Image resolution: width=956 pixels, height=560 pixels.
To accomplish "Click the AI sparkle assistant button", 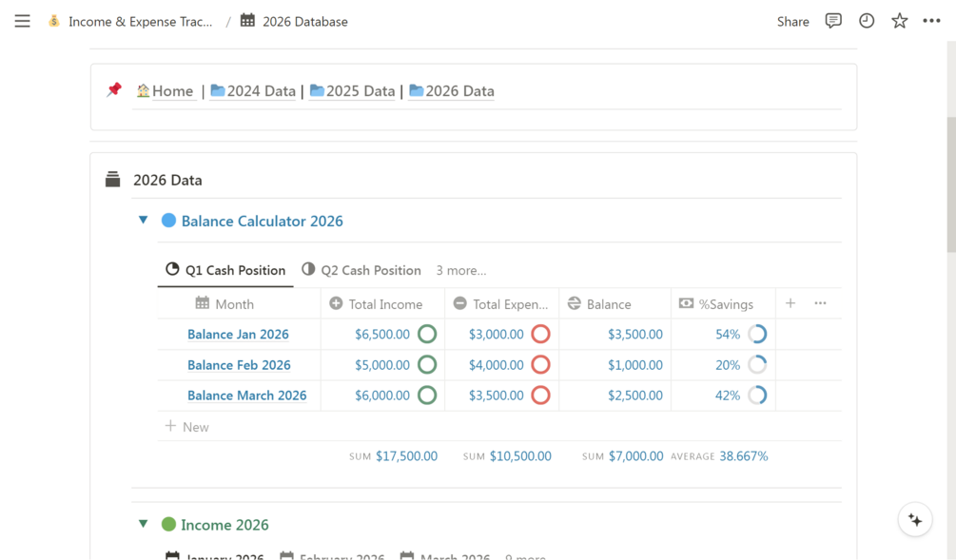I will [x=915, y=520].
